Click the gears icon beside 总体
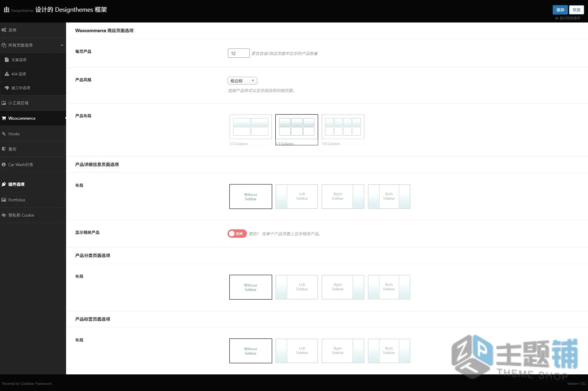Viewport: 588px width, 391px height. (x=4, y=30)
